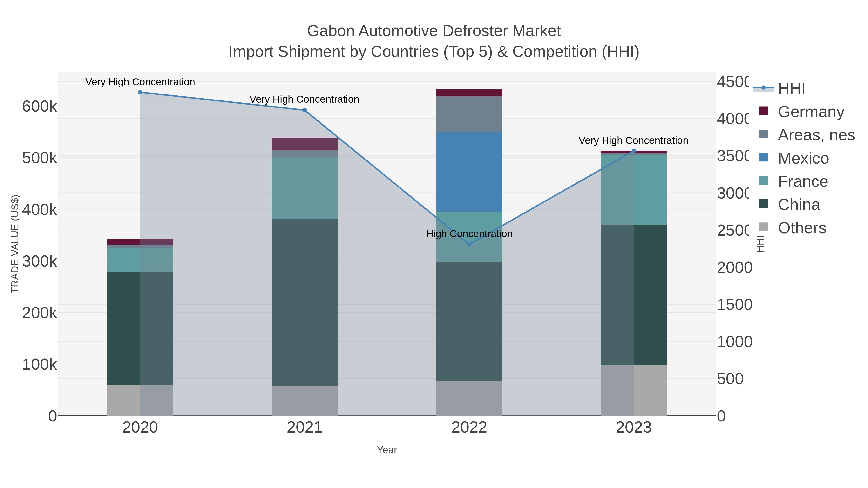The image size is (868, 488).
Task: Click the 2021 x-axis tick label
Action: pos(305,428)
